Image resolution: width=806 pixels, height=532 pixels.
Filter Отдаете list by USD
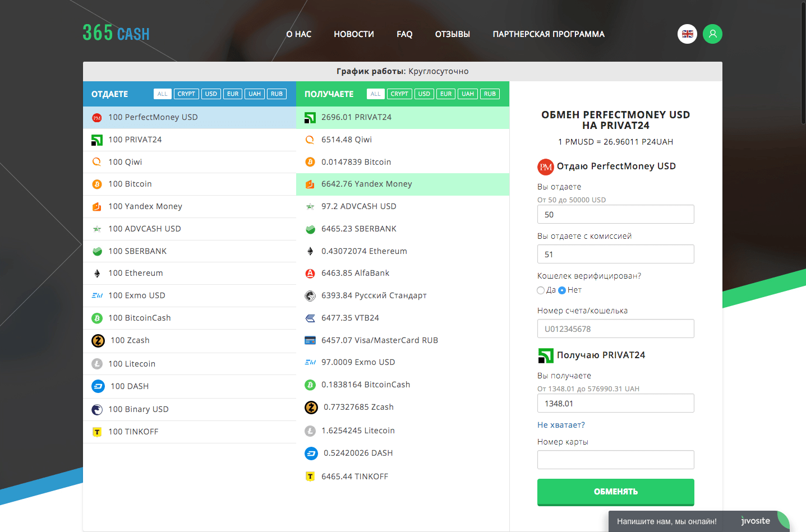[211, 94]
